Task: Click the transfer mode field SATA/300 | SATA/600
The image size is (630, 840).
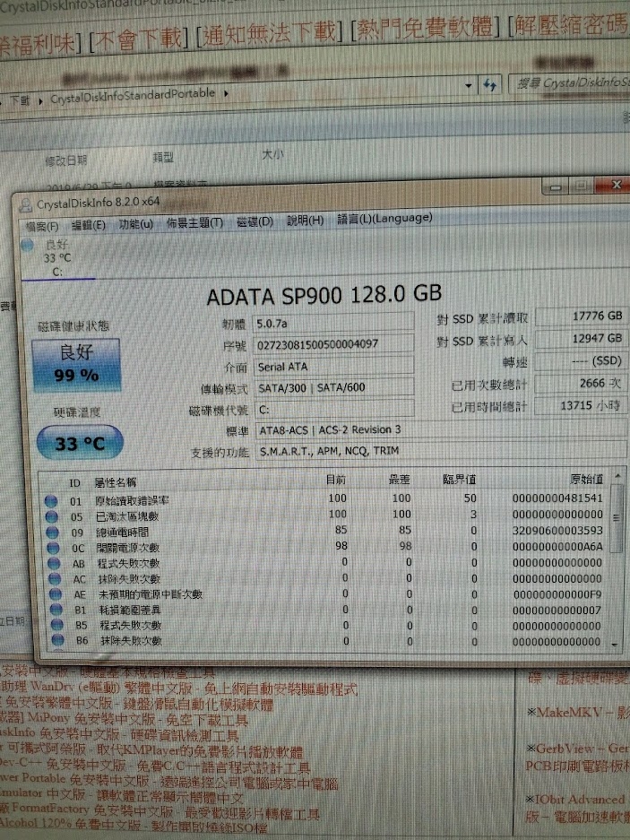Action: click(333, 387)
